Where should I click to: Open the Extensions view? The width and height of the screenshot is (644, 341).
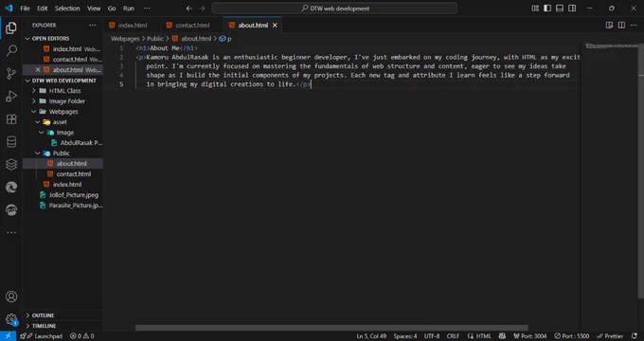11,119
